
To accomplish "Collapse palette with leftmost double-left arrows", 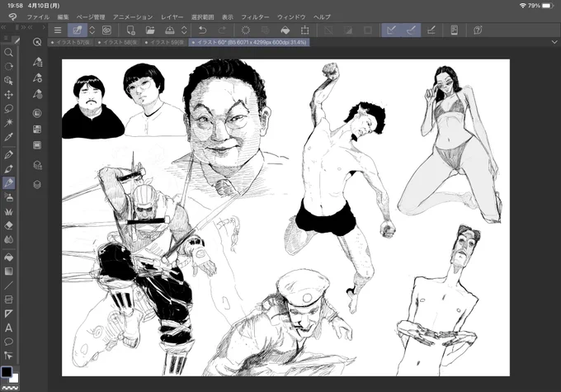I will click(x=3, y=27).
